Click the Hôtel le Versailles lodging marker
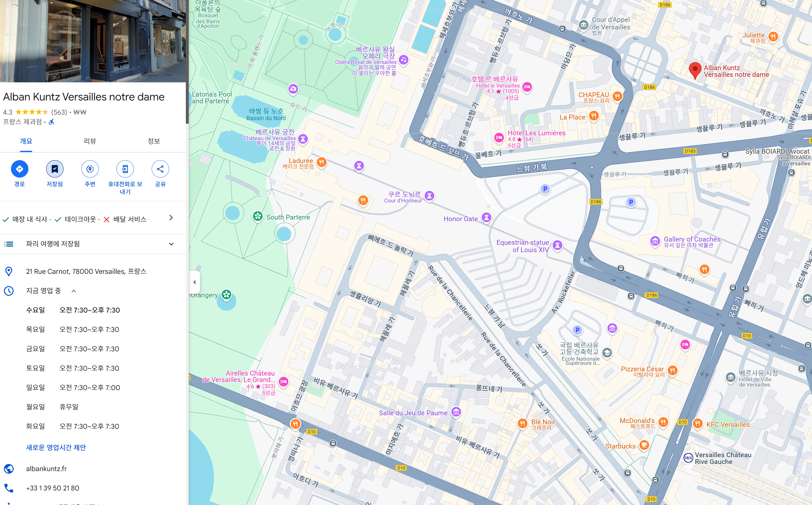This screenshot has height=505, width=812. pyautogui.click(x=527, y=88)
